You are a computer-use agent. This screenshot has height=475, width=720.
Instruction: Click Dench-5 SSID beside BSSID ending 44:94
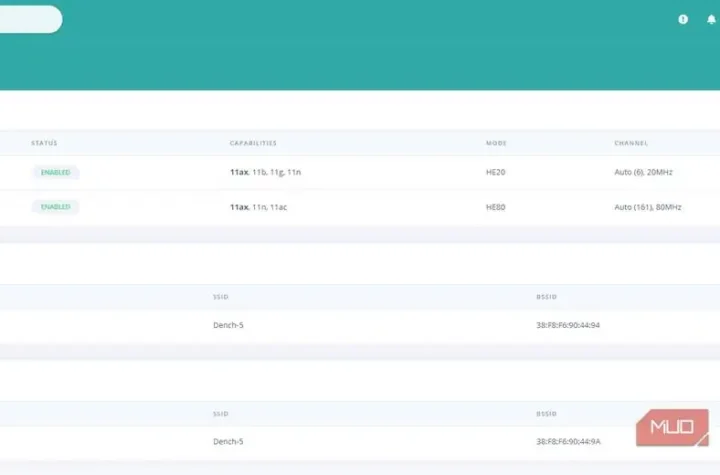pyautogui.click(x=228, y=325)
